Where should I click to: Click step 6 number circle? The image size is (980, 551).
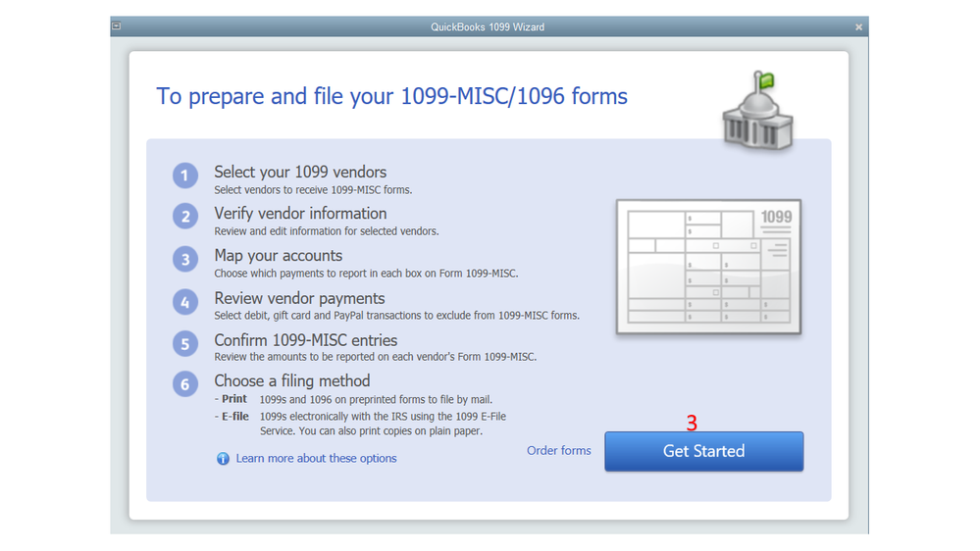click(185, 384)
